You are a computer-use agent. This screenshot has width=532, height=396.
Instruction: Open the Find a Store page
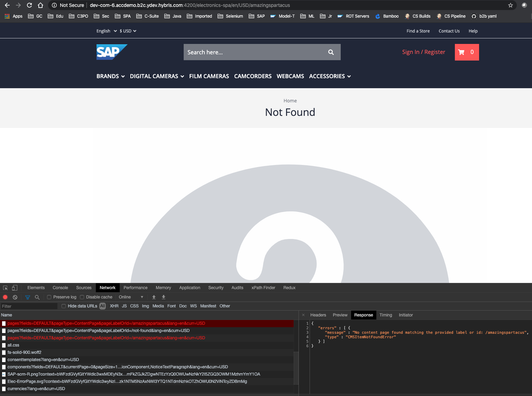[418, 31]
